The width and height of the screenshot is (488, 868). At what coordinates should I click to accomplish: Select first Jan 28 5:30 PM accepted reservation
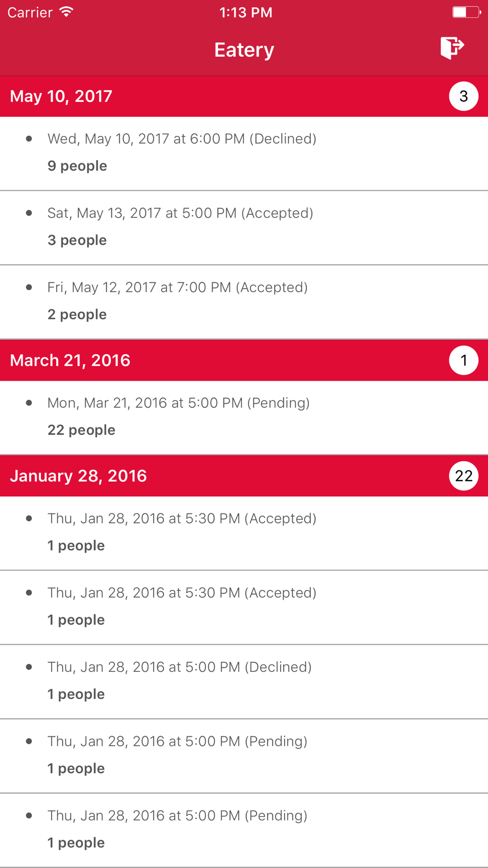tap(244, 532)
